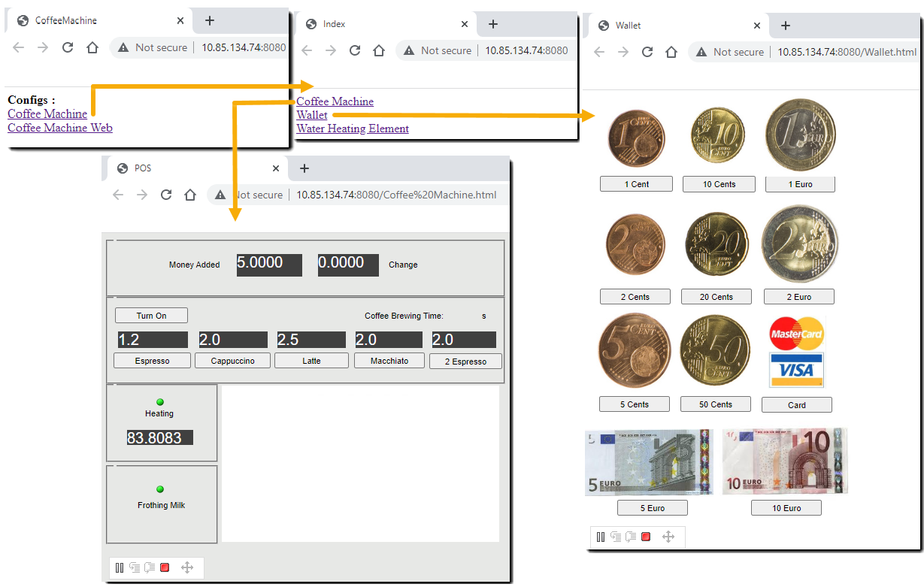The height and width of the screenshot is (587, 924).
Task: Open Coffee Machine Web link under Configs
Action: click(x=60, y=128)
